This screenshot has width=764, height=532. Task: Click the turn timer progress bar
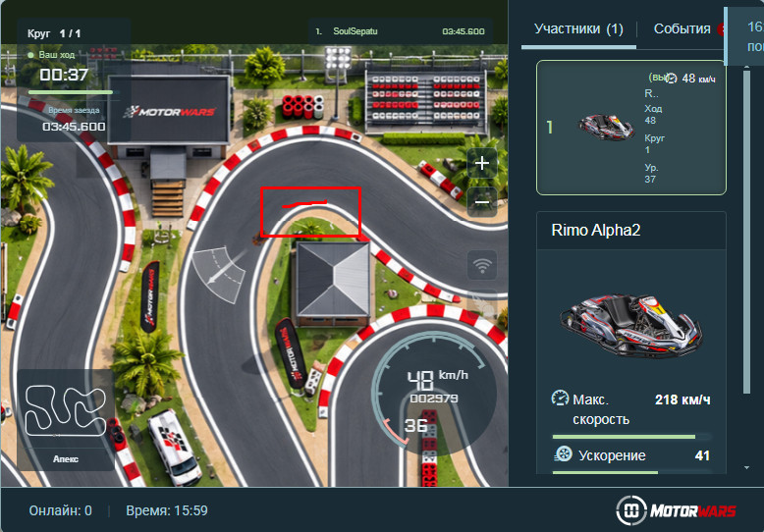pyautogui.click(x=74, y=92)
